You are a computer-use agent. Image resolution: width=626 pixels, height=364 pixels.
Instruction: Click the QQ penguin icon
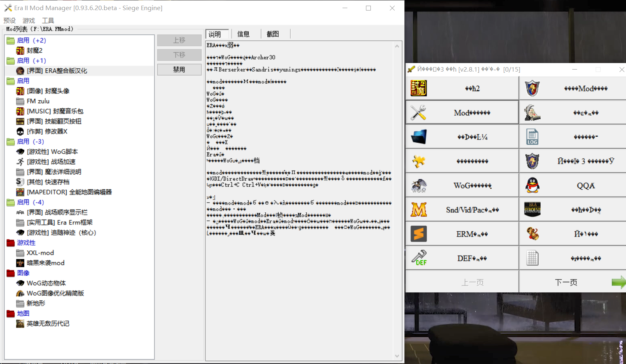pyautogui.click(x=532, y=185)
